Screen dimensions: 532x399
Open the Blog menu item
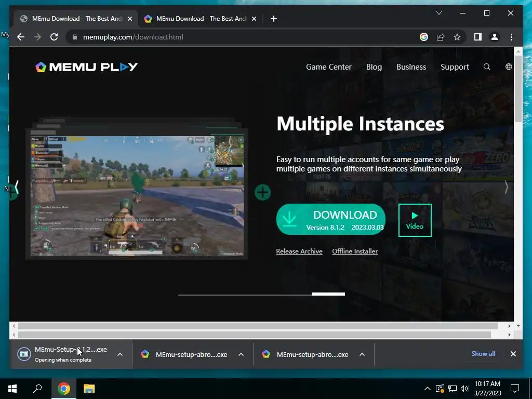[x=374, y=67]
